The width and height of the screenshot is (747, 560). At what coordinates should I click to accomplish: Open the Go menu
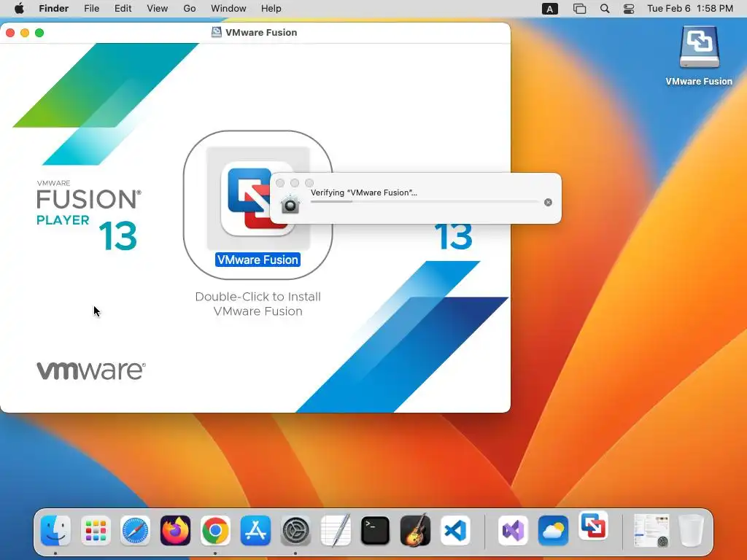click(x=190, y=9)
